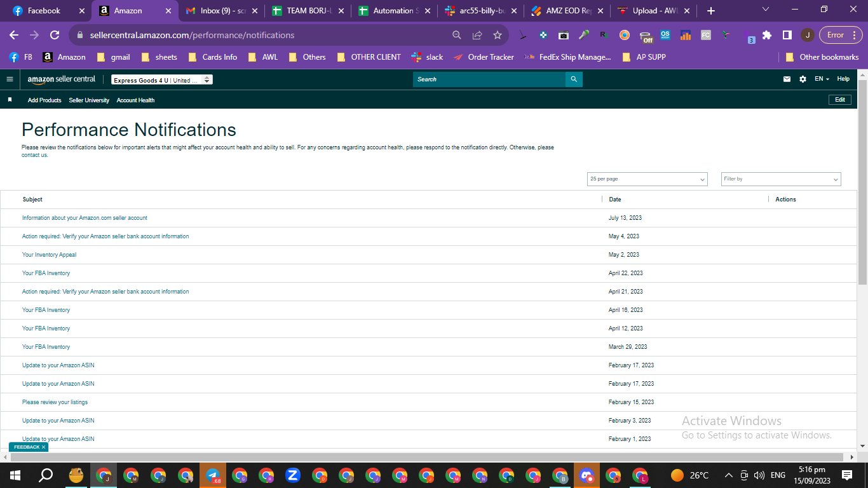The height and width of the screenshot is (488, 868).
Task: Click the July 13, 2023 date cell
Action: [625, 218]
